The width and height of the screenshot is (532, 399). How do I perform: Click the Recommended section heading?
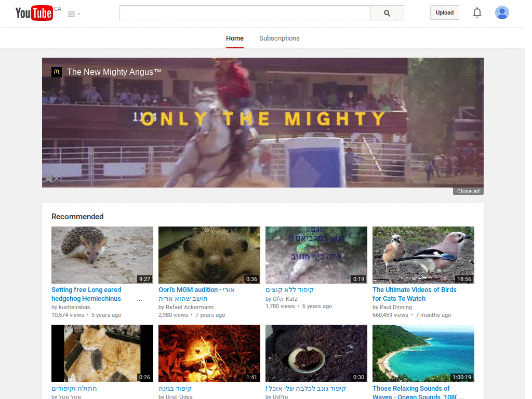(x=77, y=217)
